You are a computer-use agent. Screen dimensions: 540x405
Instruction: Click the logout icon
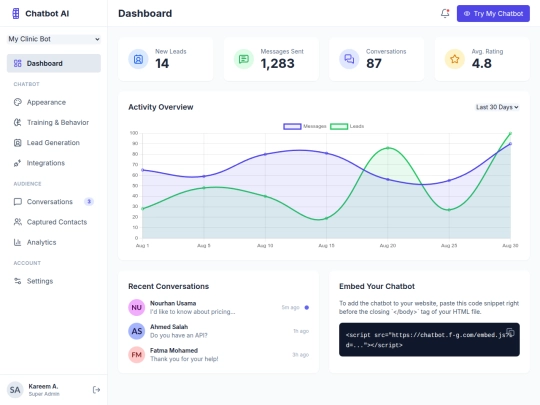[x=96, y=390]
